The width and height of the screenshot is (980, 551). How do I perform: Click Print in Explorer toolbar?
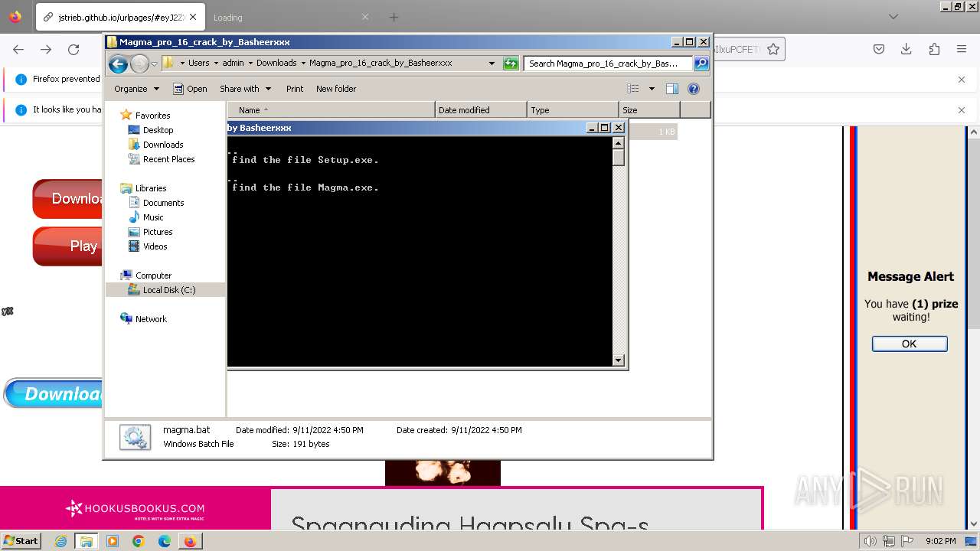coord(295,89)
